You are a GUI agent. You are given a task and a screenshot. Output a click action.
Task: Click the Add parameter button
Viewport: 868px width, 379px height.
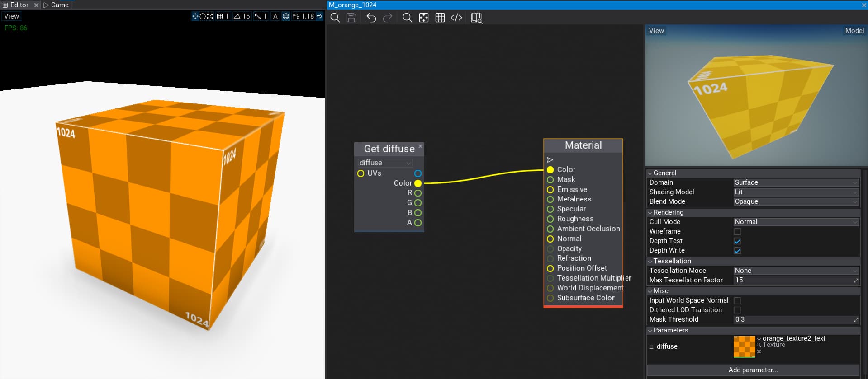tap(753, 370)
